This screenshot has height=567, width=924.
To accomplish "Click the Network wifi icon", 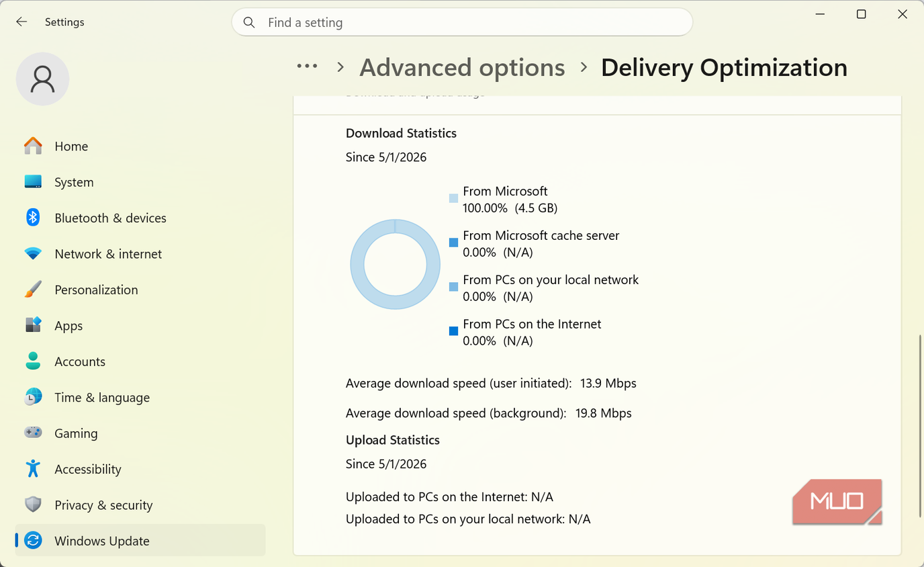I will click(33, 254).
